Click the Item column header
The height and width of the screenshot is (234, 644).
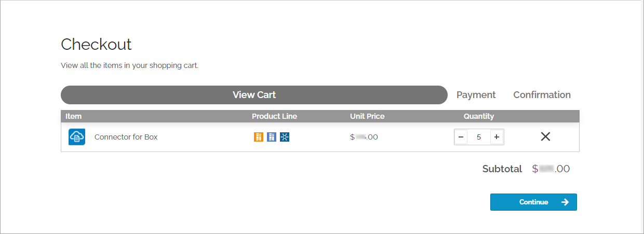[74, 116]
